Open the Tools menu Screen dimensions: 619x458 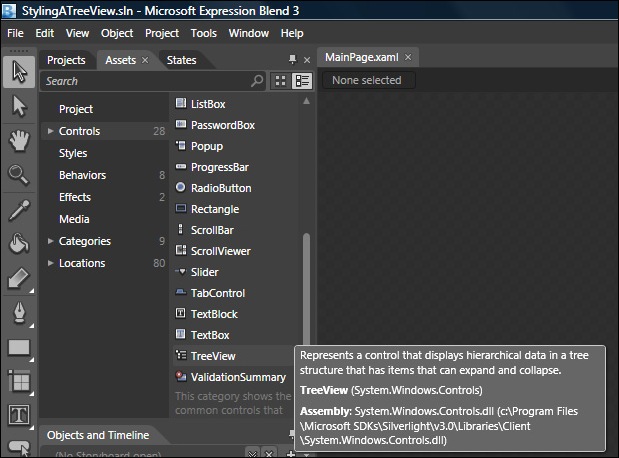pyautogui.click(x=204, y=33)
